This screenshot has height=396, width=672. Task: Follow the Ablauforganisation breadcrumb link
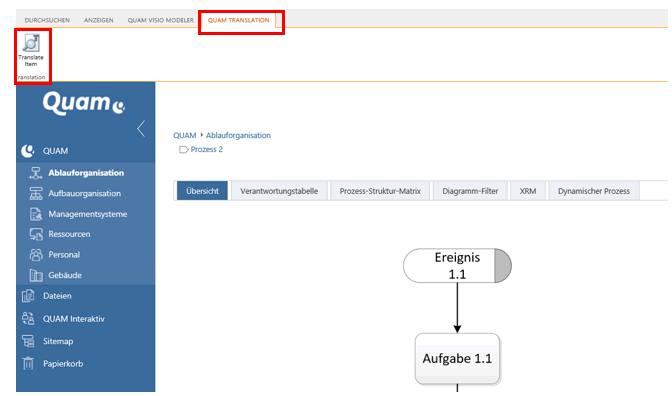tap(238, 135)
